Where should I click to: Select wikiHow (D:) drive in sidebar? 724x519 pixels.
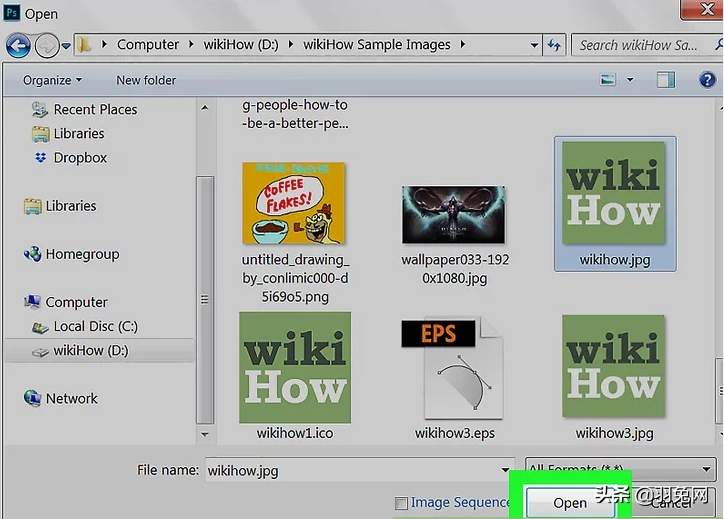coord(99,350)
